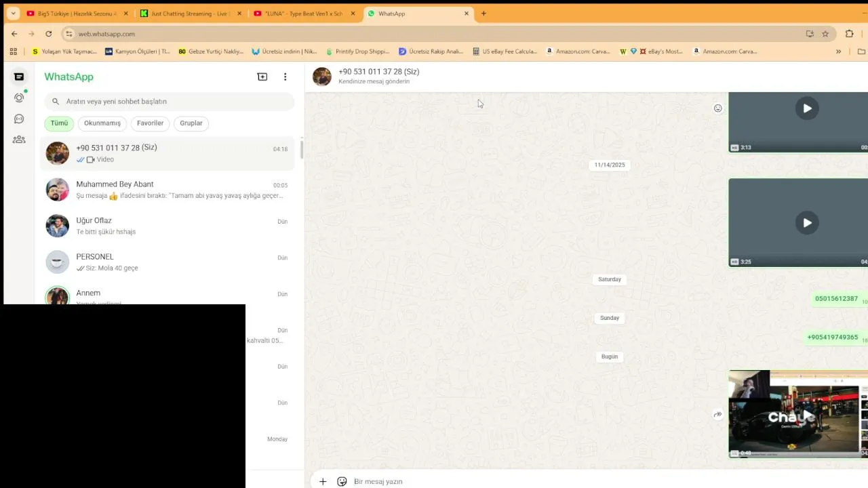Go back in the browser
The width and height of the screenshot is (868, 488).
click(14, 34)
